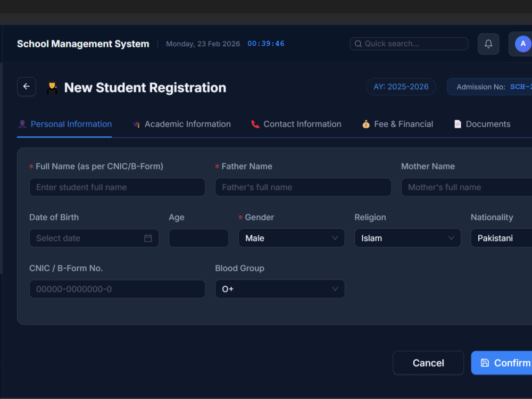Image resolution: width=532 pixels, height=399 pixels.
Task: Click the page icon on the Documents tab
Action: pyautogui.click(x=458, y=124)
